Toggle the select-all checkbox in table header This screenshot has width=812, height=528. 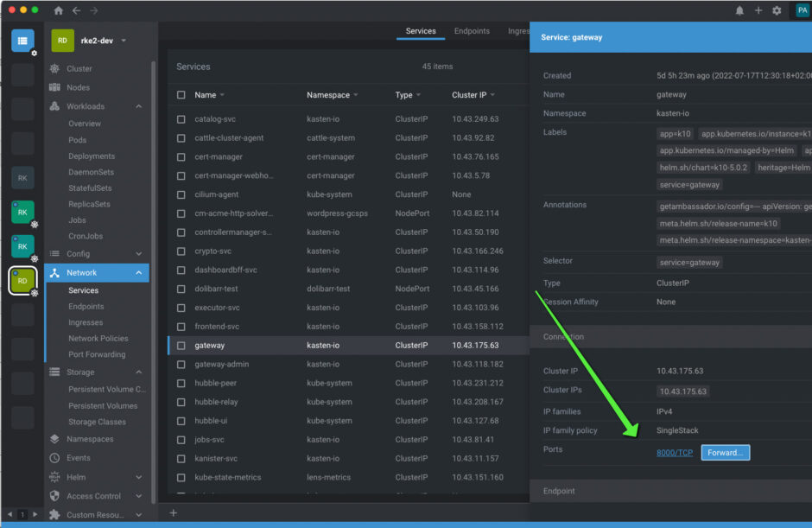tap(181, 95)
